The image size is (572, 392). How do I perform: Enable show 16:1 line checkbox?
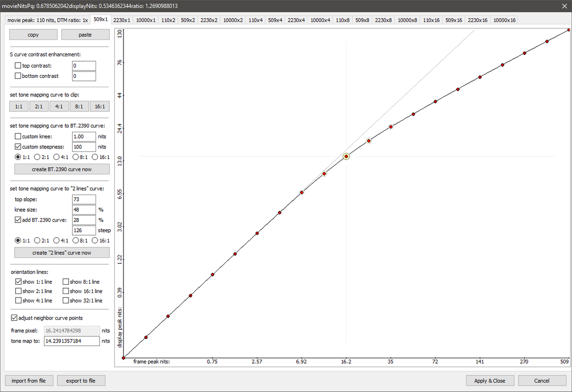66,291
